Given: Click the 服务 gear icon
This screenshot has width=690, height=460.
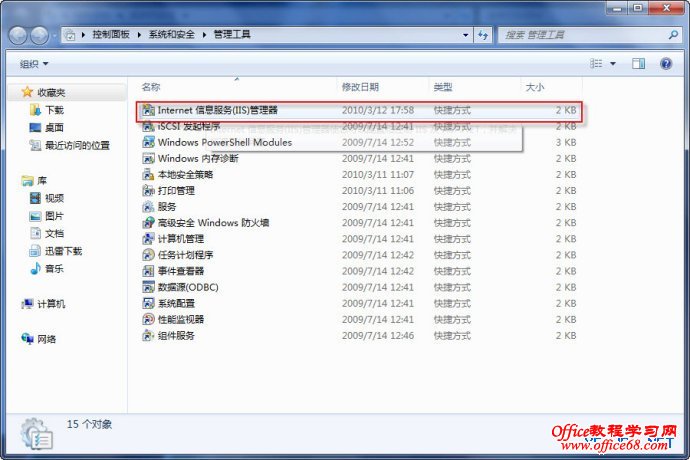Looking at the screenshot, I should click(149, 206).
